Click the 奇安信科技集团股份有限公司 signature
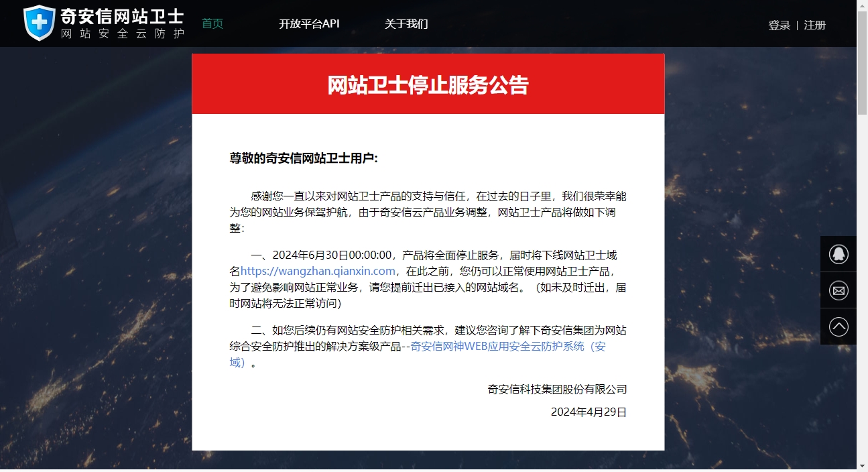The image size is (868, 472). point(557,389)
